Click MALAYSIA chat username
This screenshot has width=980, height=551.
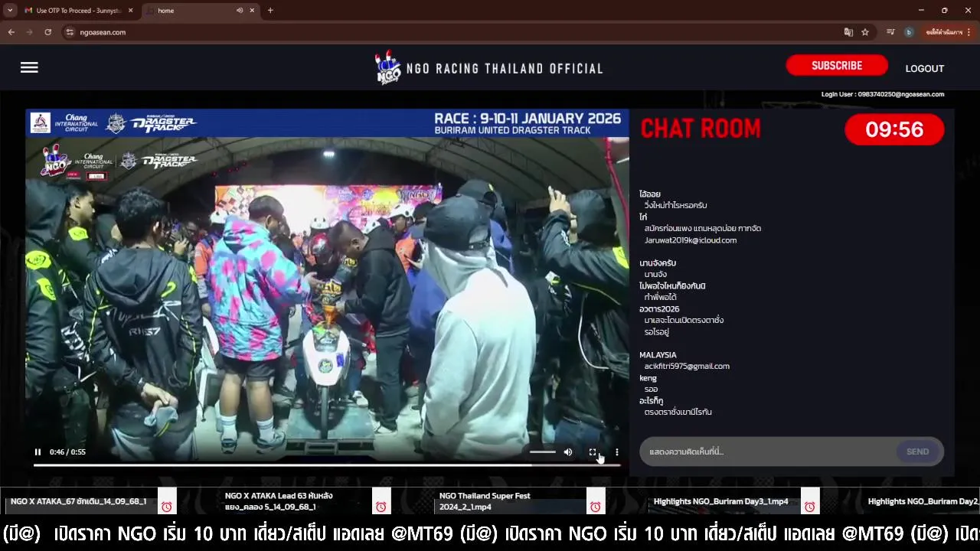click(x=658, y=355)
